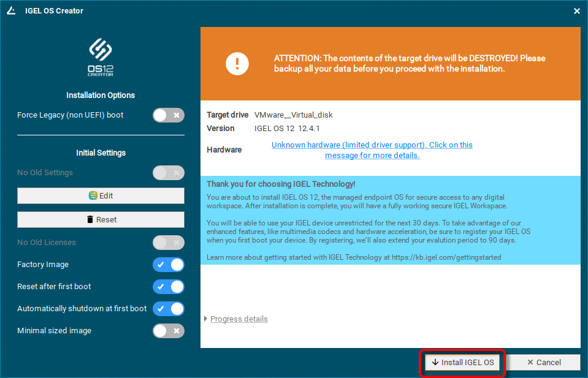
Task: Expand the Progress details section
Action: (x=238, y=319)
